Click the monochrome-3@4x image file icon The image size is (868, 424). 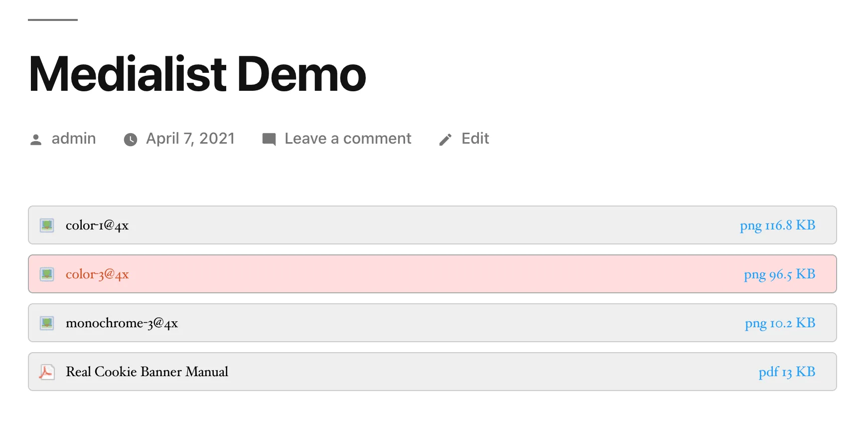(47, 323)
